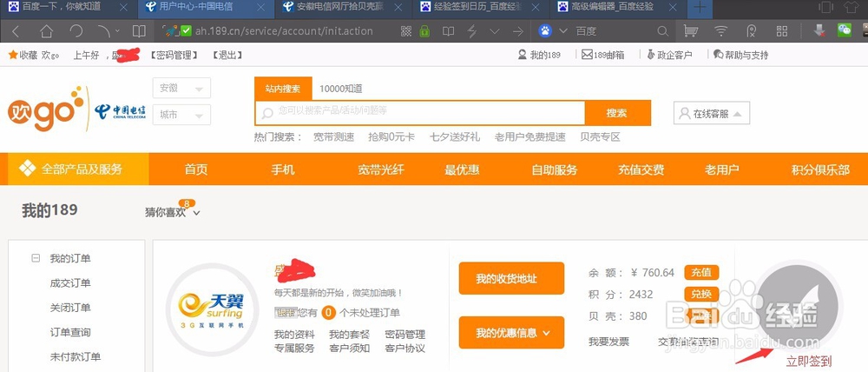Open 积分俱乐部 in the nav bar
Image resolution: width=868 pixels, height=372 pixels.
pos(820,169)
